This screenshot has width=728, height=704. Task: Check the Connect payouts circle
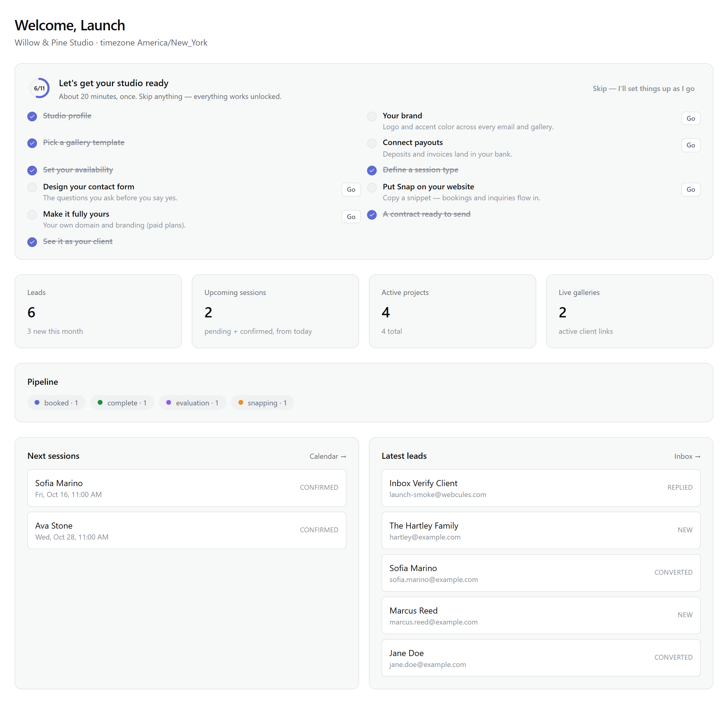[372, 144]
